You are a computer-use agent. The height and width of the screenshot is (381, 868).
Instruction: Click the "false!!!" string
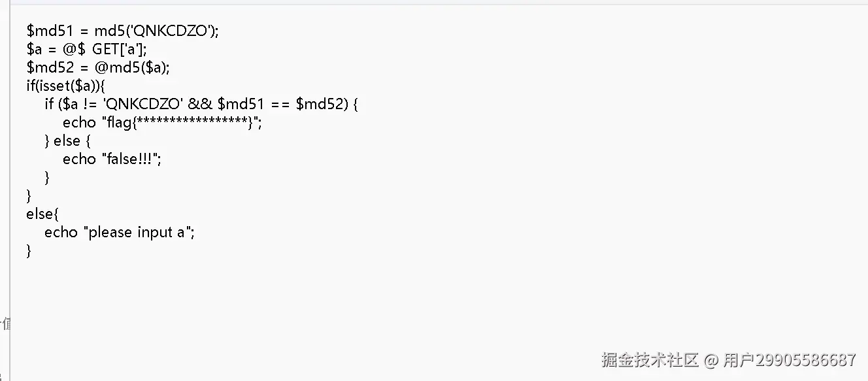pos(131,159)
